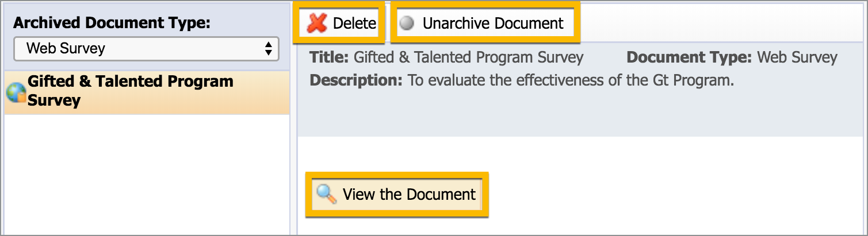This screenshot has width=868, height=236.
Task: Select Gifted & Talented Program Survey list item
Action: [x=147, y=92]
